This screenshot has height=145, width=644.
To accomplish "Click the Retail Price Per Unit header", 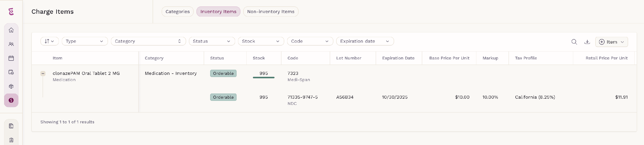I will (606, 58).
